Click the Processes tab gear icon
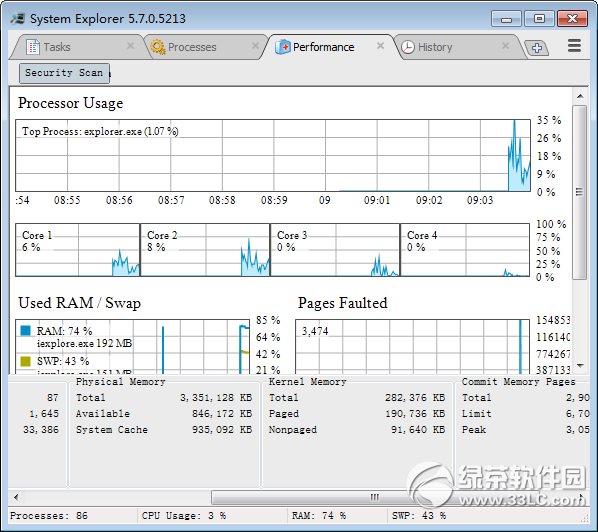Screen dimensions: 598x532 pos(158,47)
